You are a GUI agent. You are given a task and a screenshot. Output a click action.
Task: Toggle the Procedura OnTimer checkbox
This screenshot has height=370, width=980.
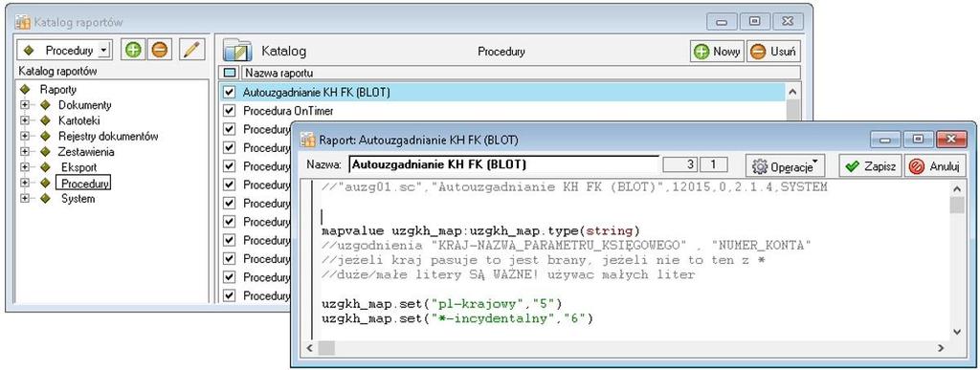[x=229, y=111]
